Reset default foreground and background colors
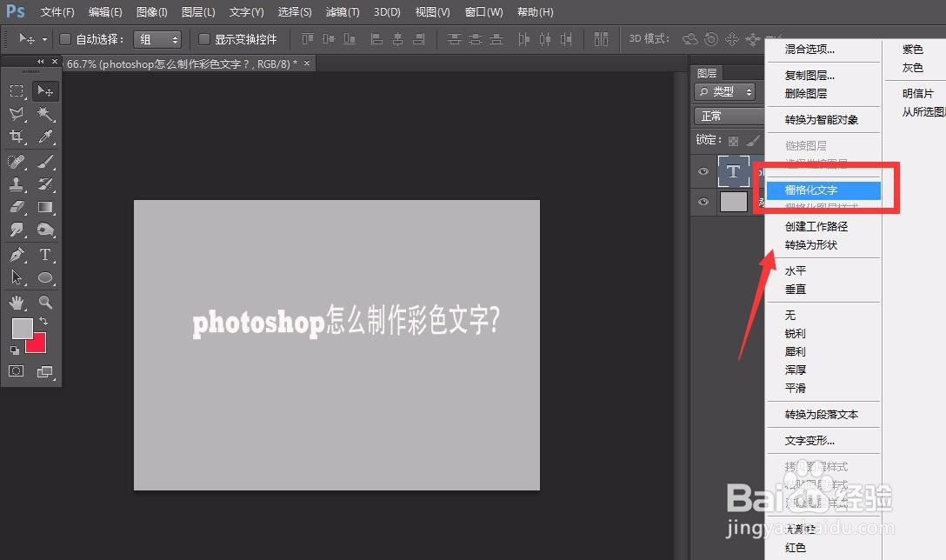 click(x=15, y=350)
